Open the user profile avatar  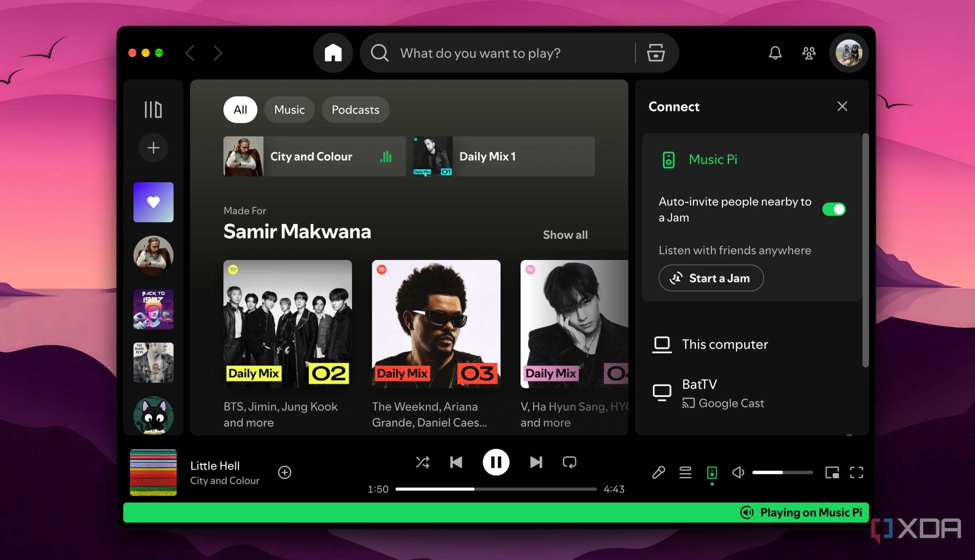(849, 53)
